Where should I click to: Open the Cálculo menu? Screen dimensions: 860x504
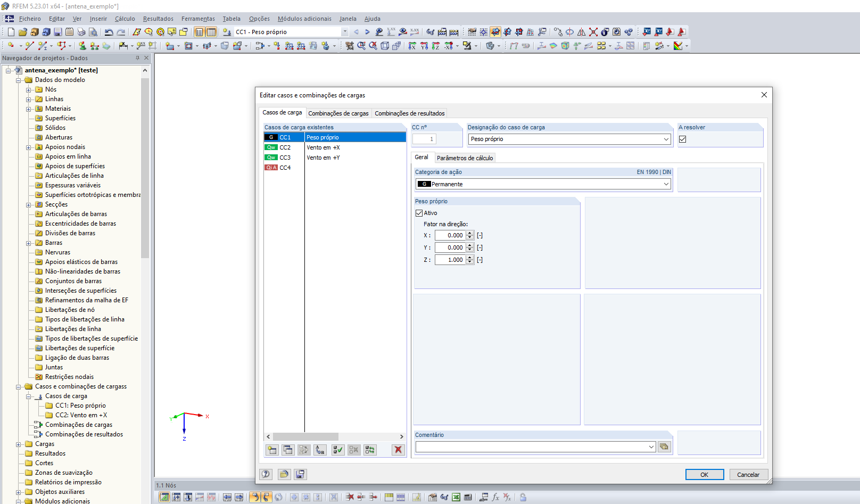tap(125, 19)
